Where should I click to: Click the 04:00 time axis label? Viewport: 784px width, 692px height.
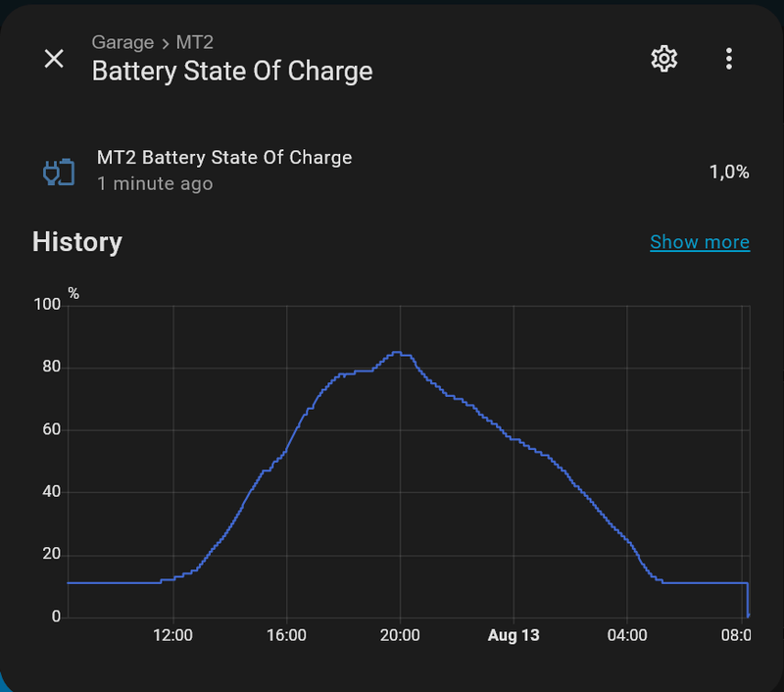tap(627, 635)
